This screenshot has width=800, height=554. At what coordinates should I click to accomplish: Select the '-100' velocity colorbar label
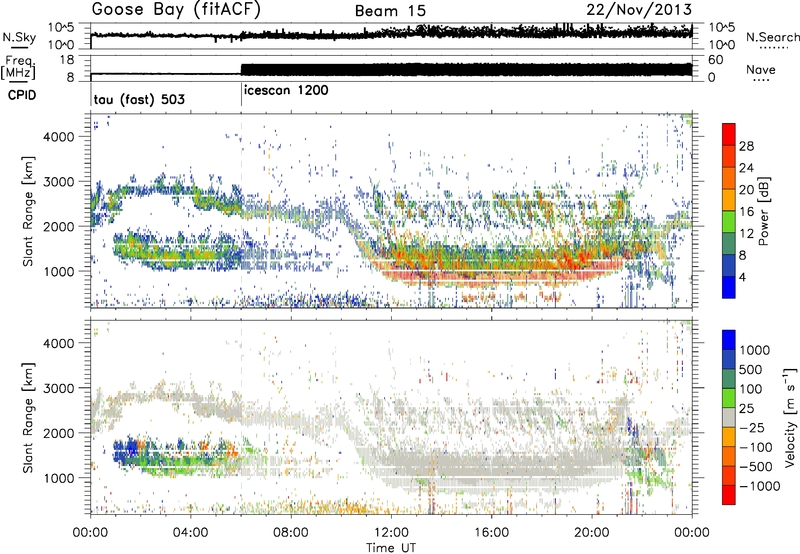[x=755, y=447]
